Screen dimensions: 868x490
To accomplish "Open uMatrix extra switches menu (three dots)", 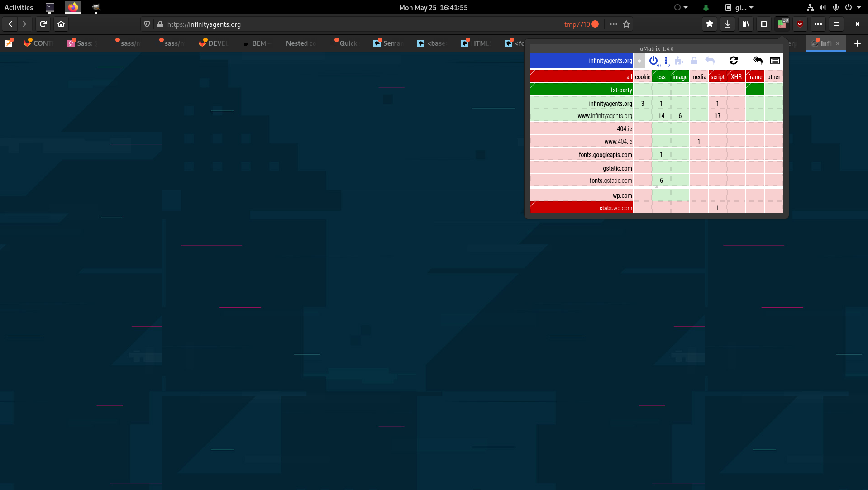I will (667, 61).
